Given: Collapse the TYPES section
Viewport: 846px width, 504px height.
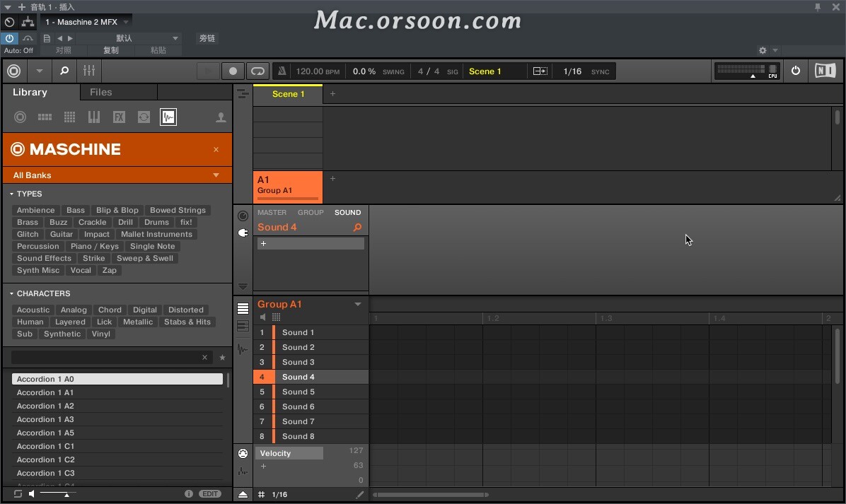Looking at the screenshot, I should pyautogui.click(x=11, y=194).
